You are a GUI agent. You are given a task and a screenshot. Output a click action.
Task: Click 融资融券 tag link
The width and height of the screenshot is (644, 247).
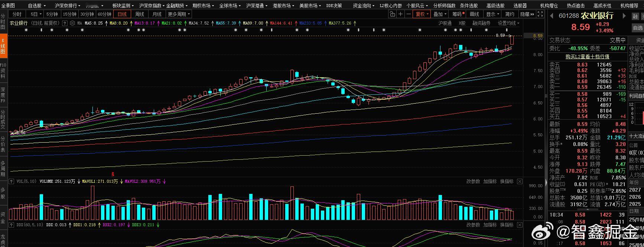click(481, 23)
